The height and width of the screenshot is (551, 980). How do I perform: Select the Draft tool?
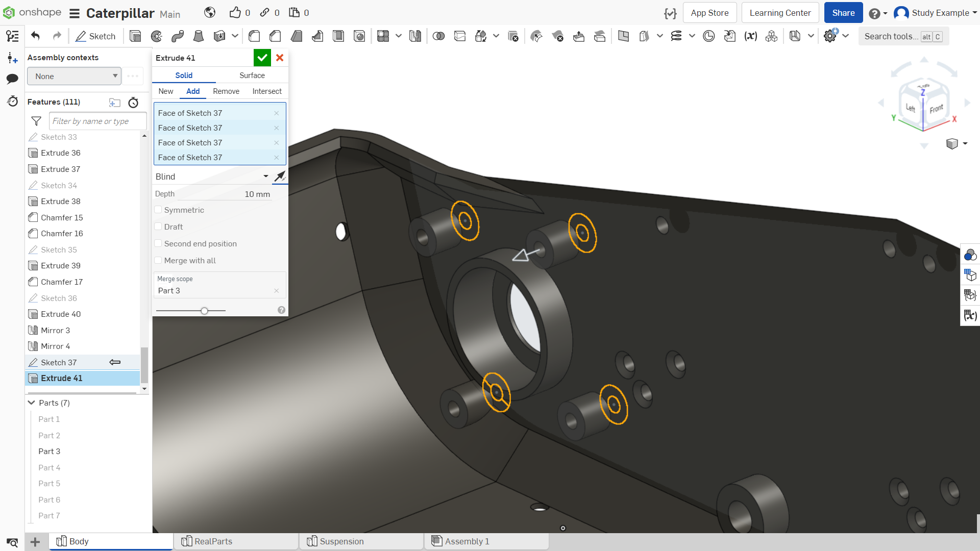[x=296, y=36]
